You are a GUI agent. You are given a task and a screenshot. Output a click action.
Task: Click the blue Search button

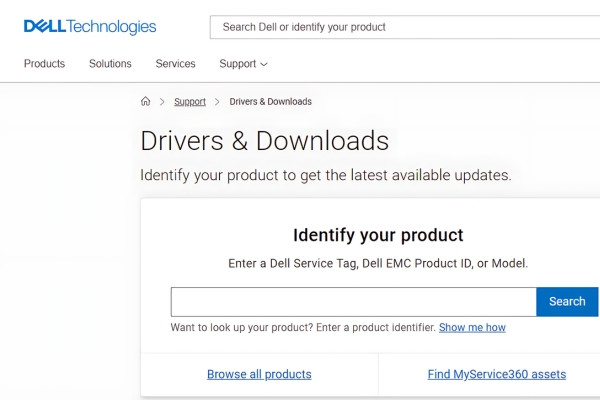(567, 302)
